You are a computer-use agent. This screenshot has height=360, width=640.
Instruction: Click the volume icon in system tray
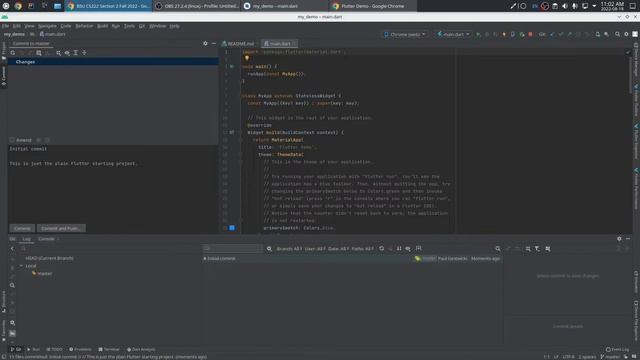[564, 6]
